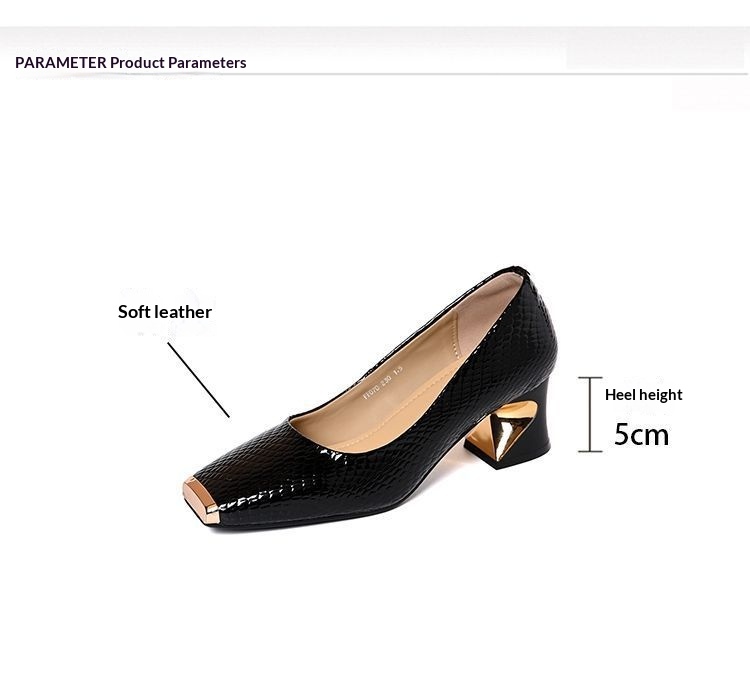The height and width of the screenshot is (675, 750).
Task: Select the Soft leather label
Action: [165, 312]
